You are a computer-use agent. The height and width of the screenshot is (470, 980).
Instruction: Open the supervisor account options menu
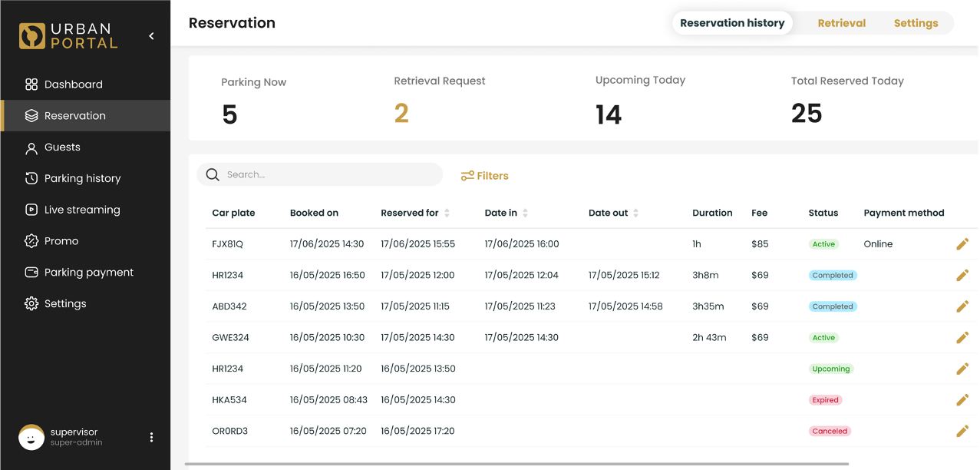[x=151, y=438]
